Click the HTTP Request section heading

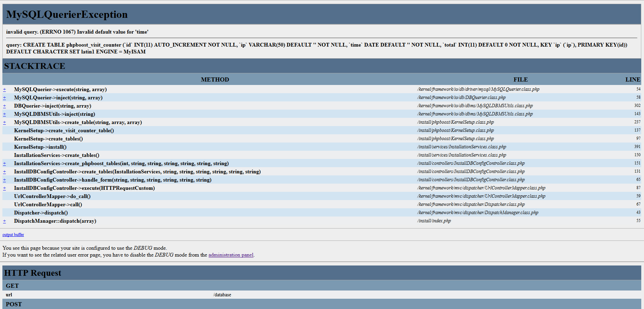(x=33, y=273)
